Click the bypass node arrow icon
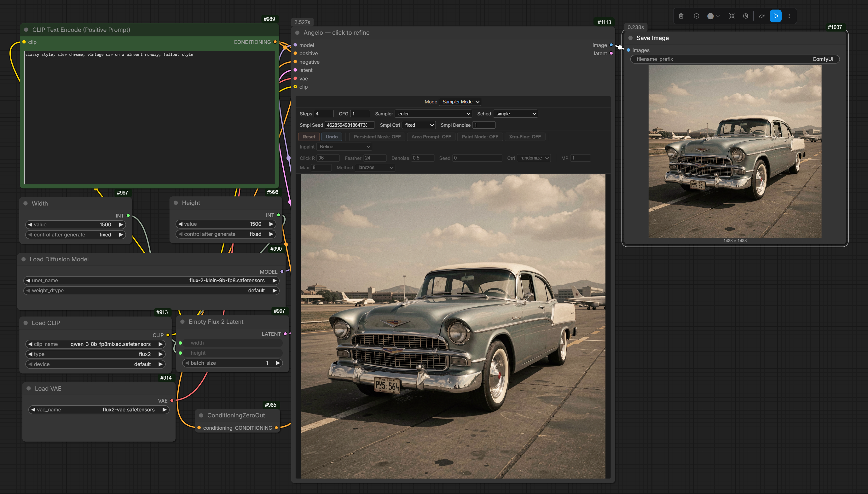Image resolution: width=868 pixels, height=494 pixels. tap(761, 16)
